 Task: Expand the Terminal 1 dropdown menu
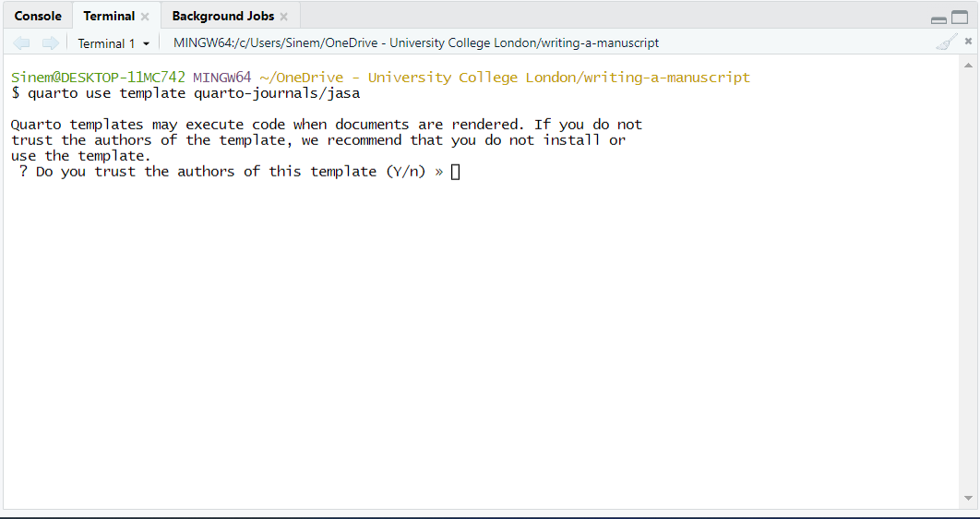tap(114, 43)
